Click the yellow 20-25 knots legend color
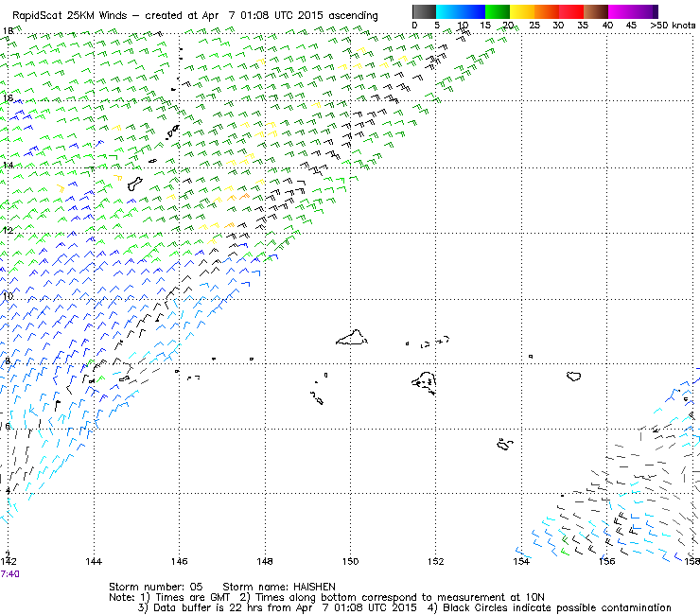 (x=522, y=11)
